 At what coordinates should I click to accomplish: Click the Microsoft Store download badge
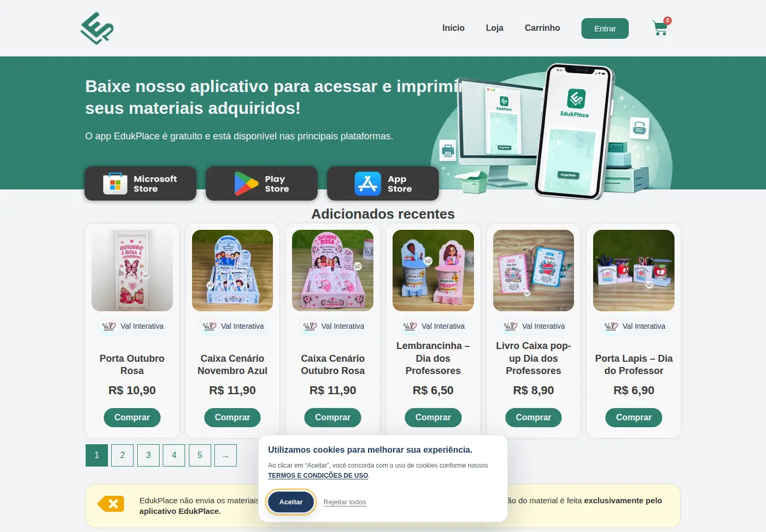coord(140,184)
